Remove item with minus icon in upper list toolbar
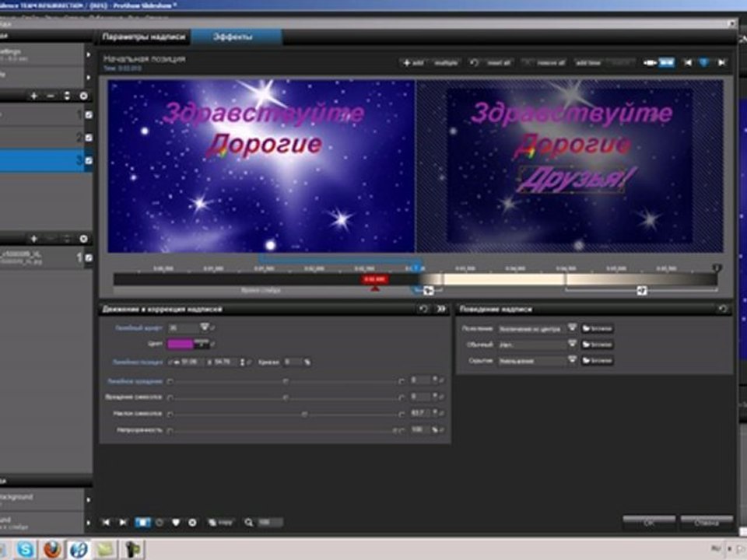This screenshot has height=560, width=747. [x=51, y=96]
